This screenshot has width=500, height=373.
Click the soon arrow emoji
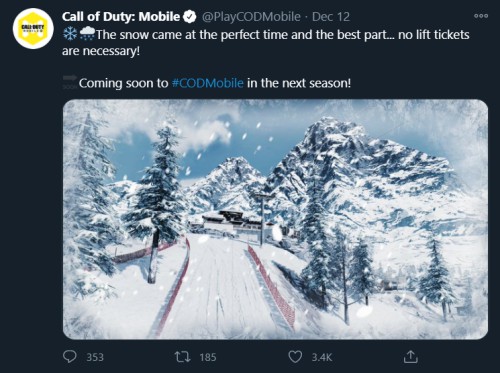pyautogui.click(x=70, y=82)
